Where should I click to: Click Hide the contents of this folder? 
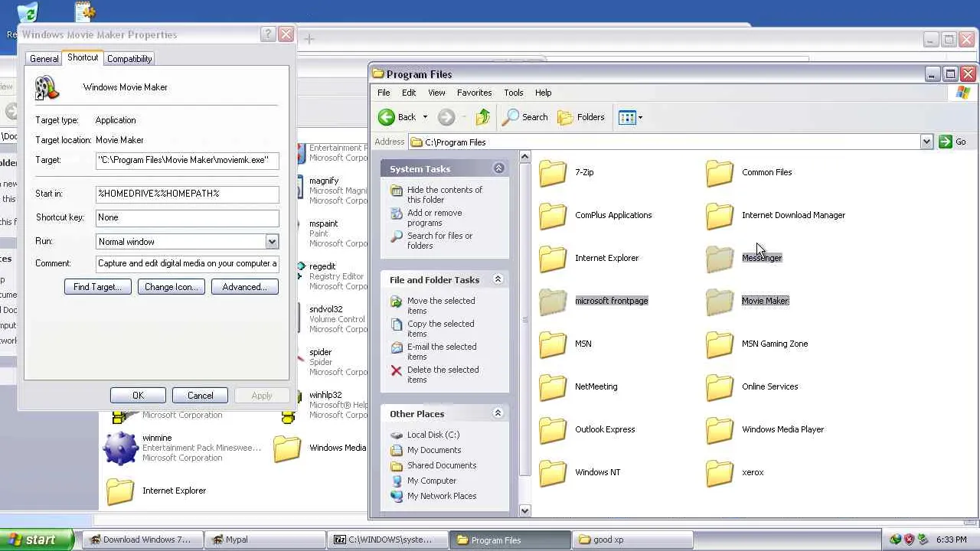[x=445, y=194]
